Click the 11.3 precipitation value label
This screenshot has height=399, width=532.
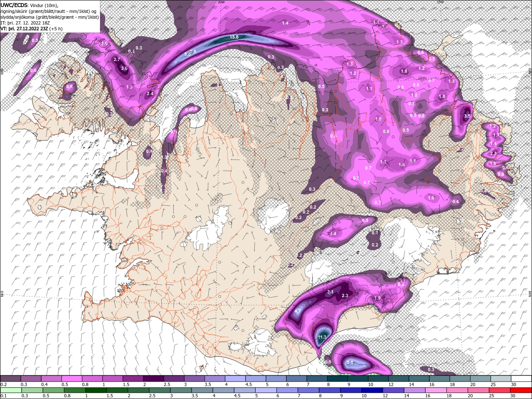point(322,337)
